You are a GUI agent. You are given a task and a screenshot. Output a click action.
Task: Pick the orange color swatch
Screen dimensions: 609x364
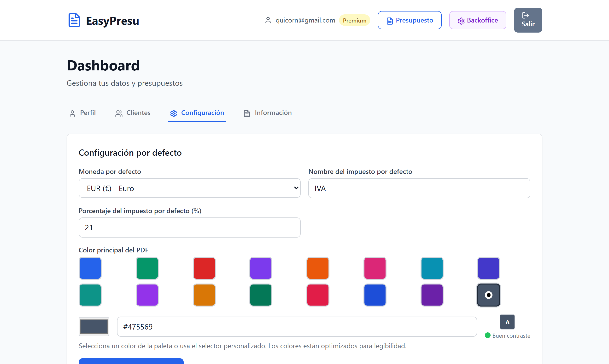tap(317, 268)
